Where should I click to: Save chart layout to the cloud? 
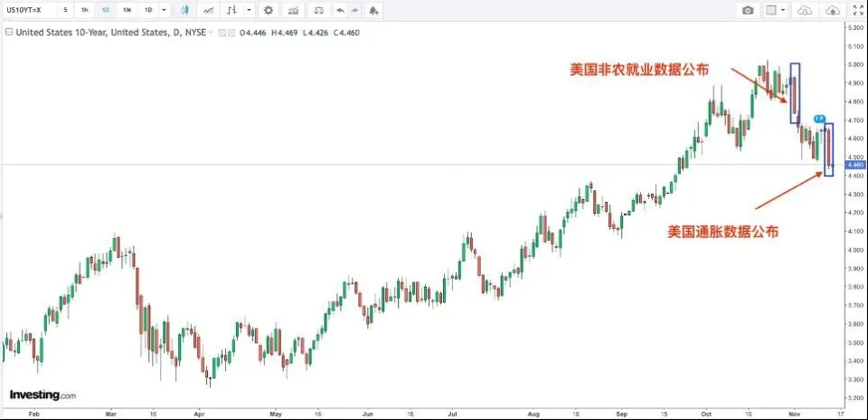click(831, 10)
